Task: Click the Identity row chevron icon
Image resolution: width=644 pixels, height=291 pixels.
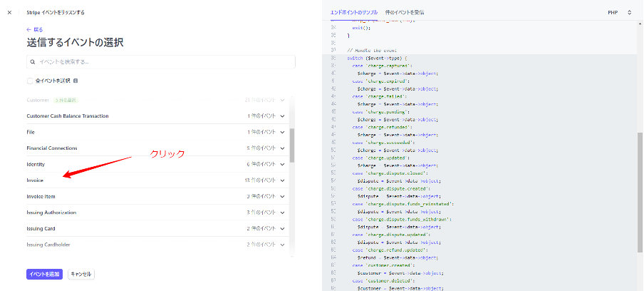Action: [283, 164]
